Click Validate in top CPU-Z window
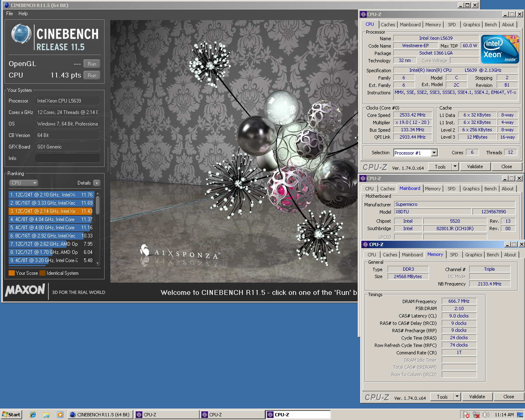This screenshot has height=420, width=525. point(475,167)
